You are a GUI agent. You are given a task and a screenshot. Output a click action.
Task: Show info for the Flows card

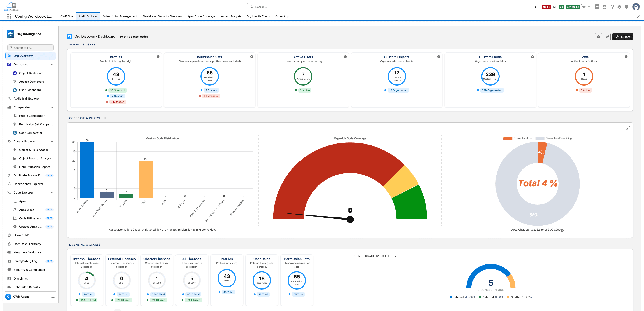626,57
